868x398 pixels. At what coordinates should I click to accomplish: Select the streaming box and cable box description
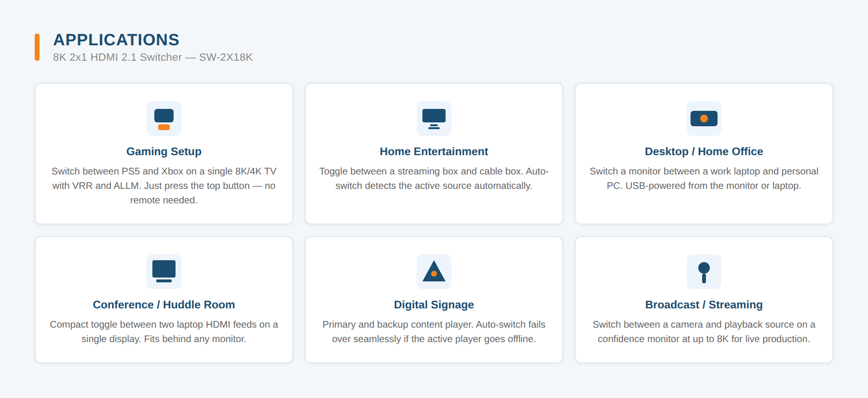point(434,178)
